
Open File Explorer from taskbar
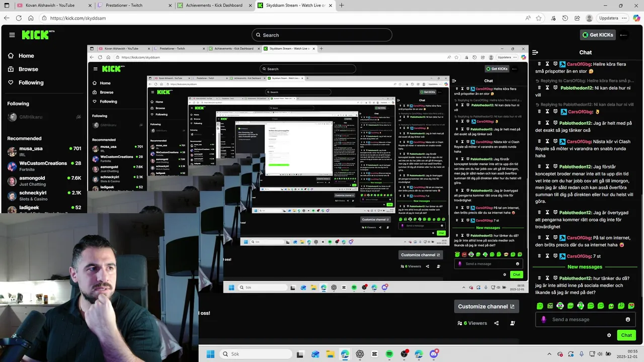pyautogui.click(x=330, y=354)
